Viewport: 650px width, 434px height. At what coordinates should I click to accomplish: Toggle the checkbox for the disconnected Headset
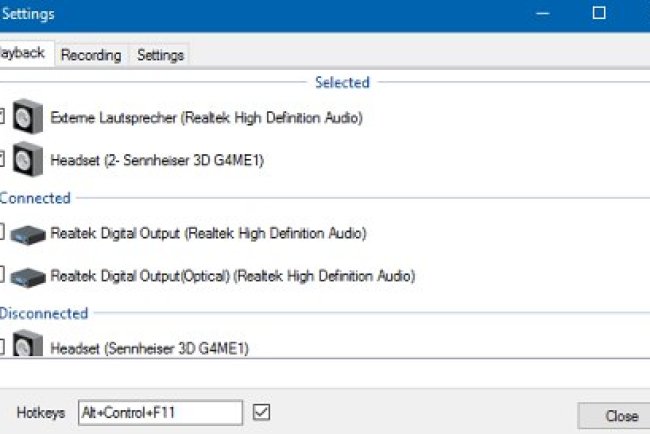(x=2, y=346)
